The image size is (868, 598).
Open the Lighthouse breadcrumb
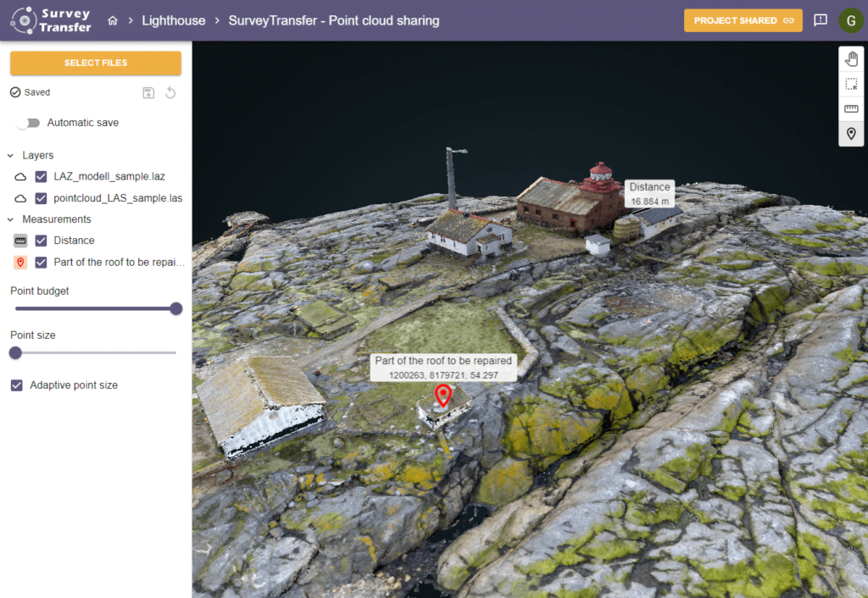tap(173, 20)
